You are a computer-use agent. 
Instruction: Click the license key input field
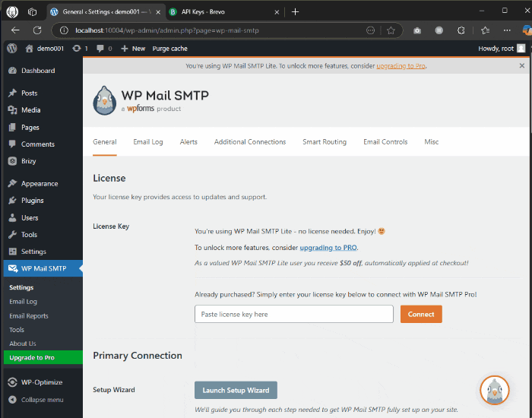tap(293, 314)
